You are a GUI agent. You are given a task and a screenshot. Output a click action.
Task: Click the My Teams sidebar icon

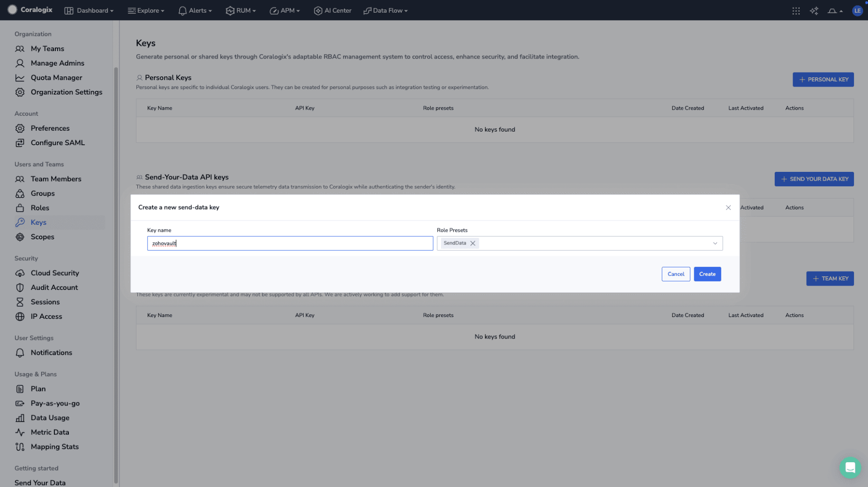pyautogui.click(x=20, y=49)
